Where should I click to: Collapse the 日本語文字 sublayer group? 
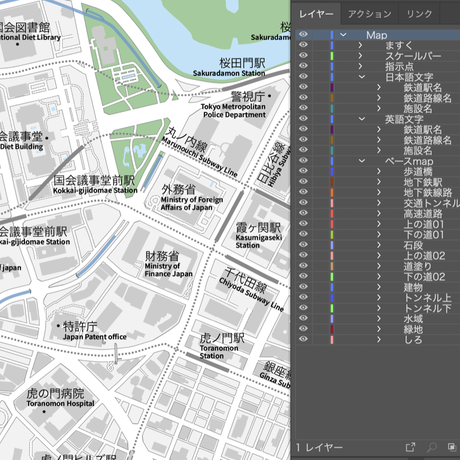(x=362, y=77)
